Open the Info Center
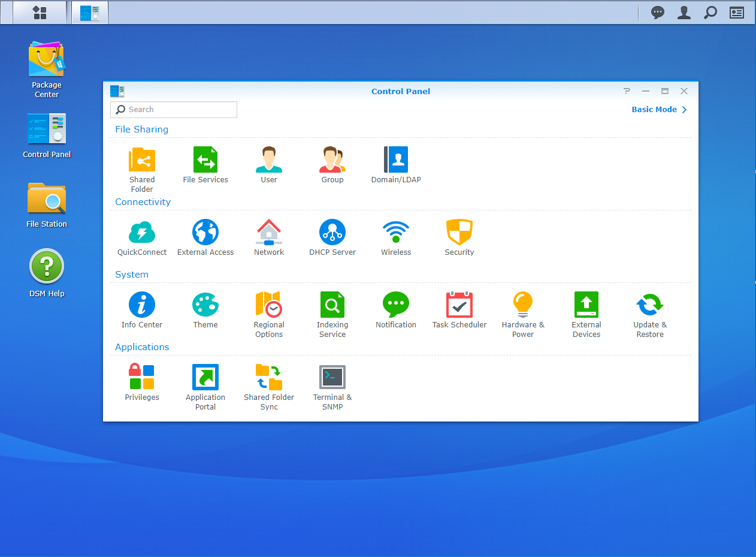 [142, 305]
